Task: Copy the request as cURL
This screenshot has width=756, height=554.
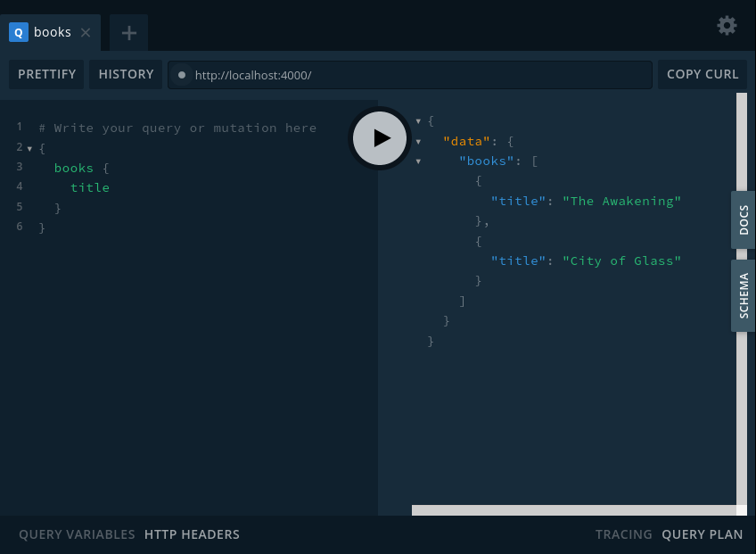Action: tap(702, 74)
